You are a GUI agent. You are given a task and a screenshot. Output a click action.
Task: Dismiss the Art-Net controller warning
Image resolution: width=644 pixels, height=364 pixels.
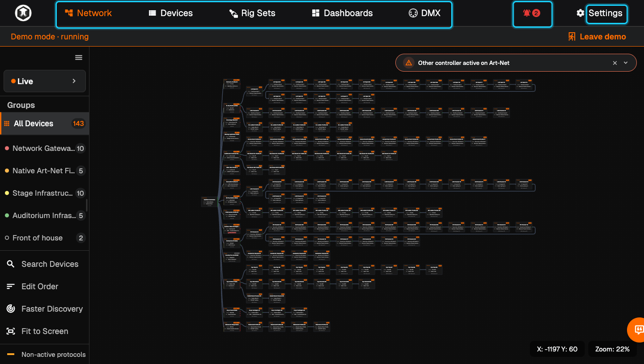point(615,63)
